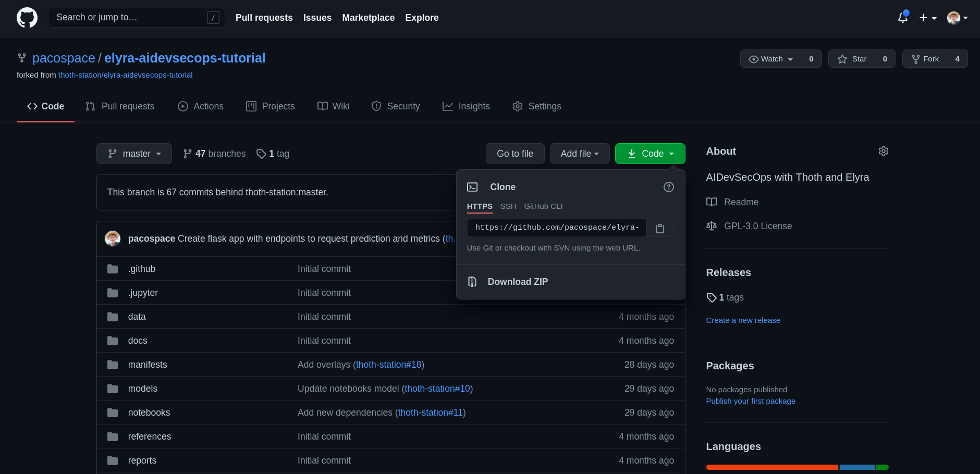Select the SSH clone tab
Image resolution: width=980 pixels, height=474 pixels.
[x=508, y=206]
